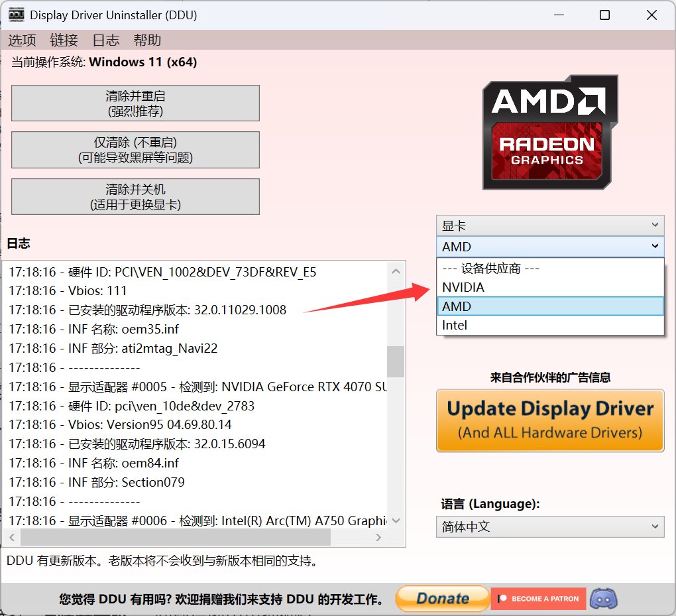Click the Update Display Driver ad banner
The width and height of the screenshot is (676, 616).
click(550, 420)
